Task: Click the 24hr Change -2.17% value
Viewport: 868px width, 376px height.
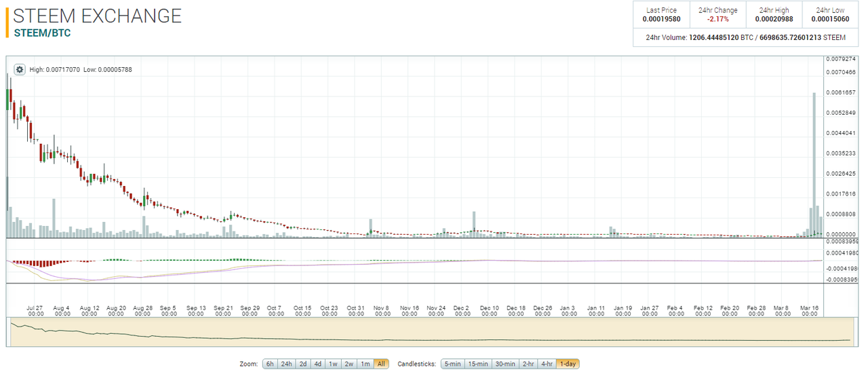Action: 717,19
